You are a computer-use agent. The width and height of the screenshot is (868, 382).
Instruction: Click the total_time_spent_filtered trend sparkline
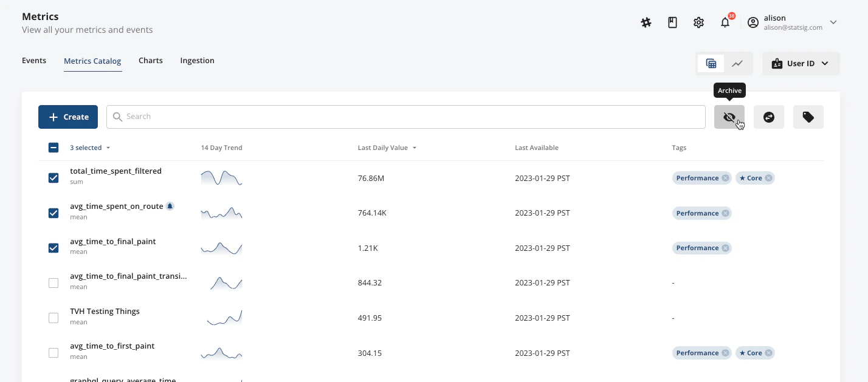pos(221,177)
